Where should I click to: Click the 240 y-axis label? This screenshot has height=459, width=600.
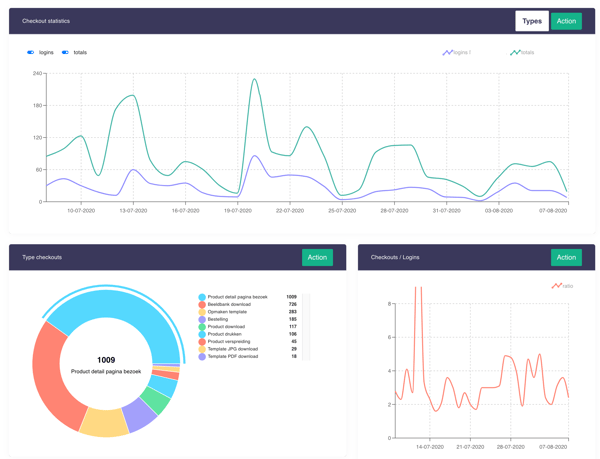click(37, 73)
